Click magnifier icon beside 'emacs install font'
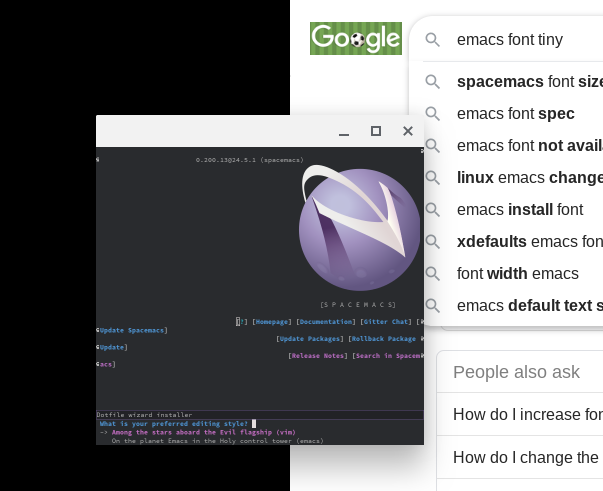The image size is (603, 491). coord(433,210)
